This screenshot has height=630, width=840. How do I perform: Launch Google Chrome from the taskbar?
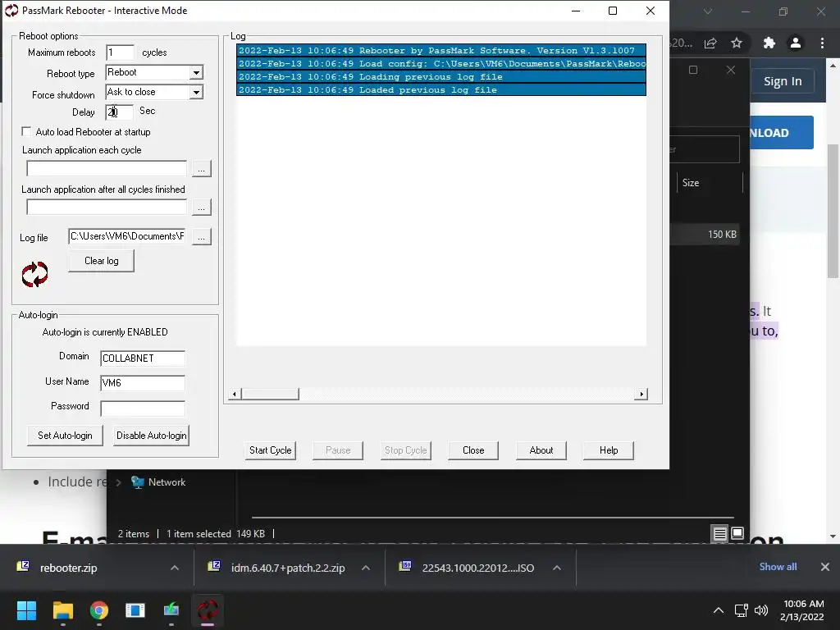[98, 610]
